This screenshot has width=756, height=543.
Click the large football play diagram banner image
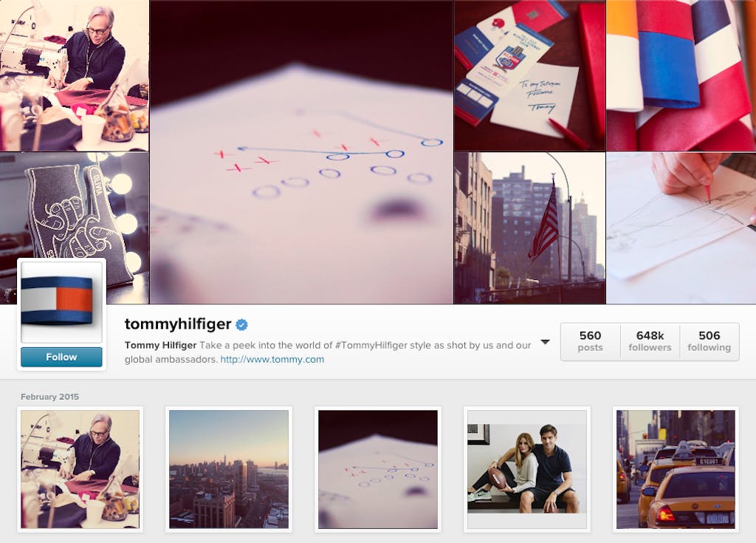(x=301, y=151)
